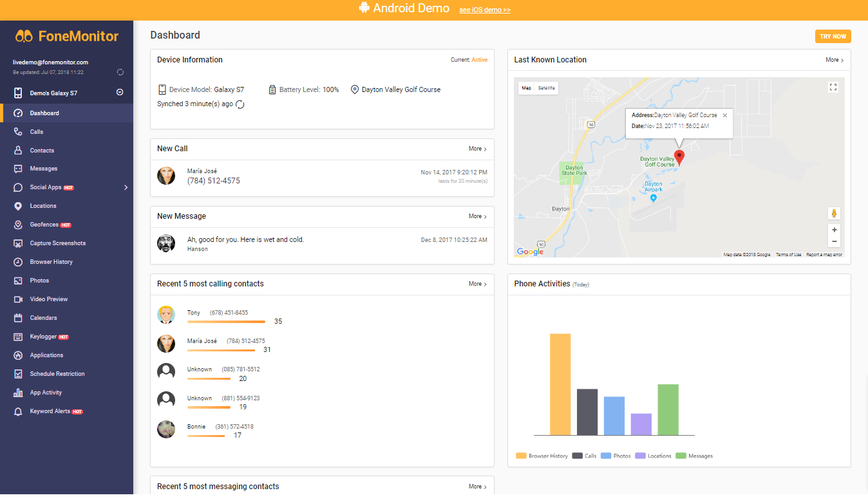868x502 pixels.
Task: Open the Demo's Galaxy S7 device dropdown
Action: tap(120, 93)
